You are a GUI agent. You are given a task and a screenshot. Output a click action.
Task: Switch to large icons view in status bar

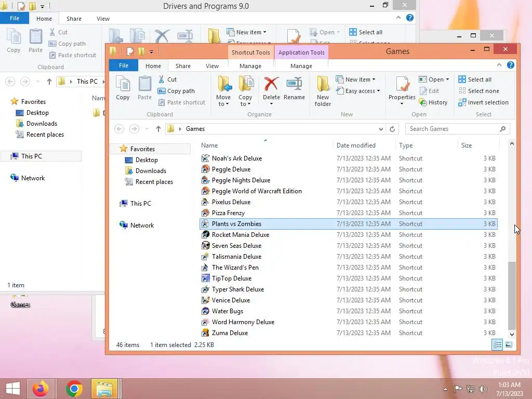point(509,345)
